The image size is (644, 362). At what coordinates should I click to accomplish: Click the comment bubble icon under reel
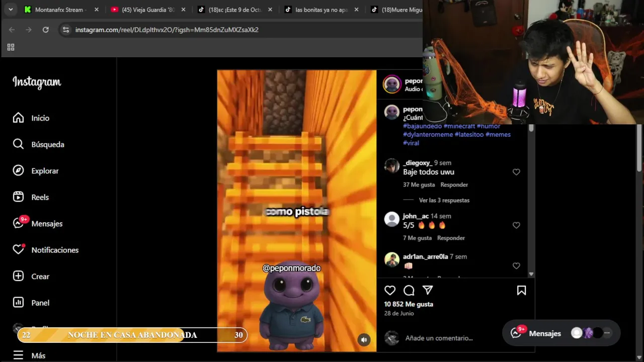[409, 290]
